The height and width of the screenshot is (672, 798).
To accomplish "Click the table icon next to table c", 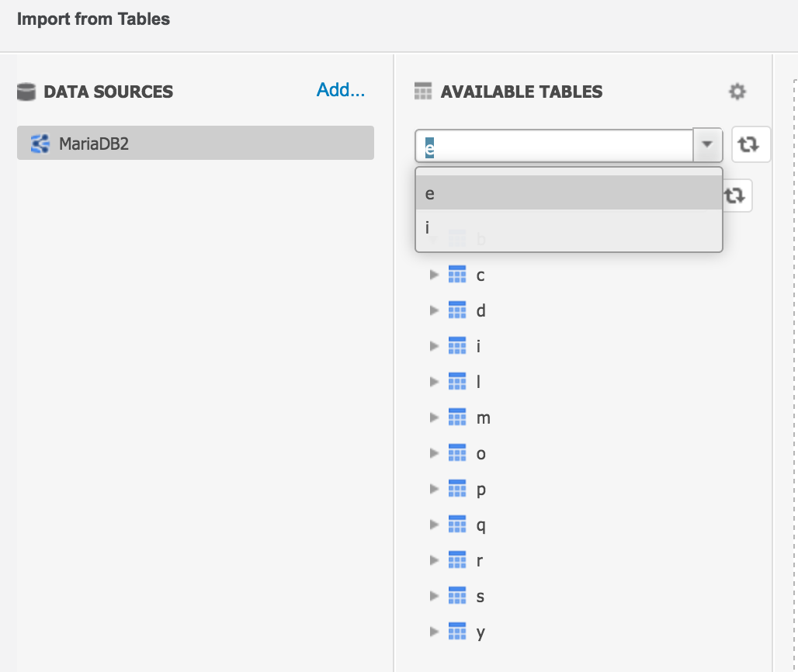I will pyautogui.click(x=457, y=274).
